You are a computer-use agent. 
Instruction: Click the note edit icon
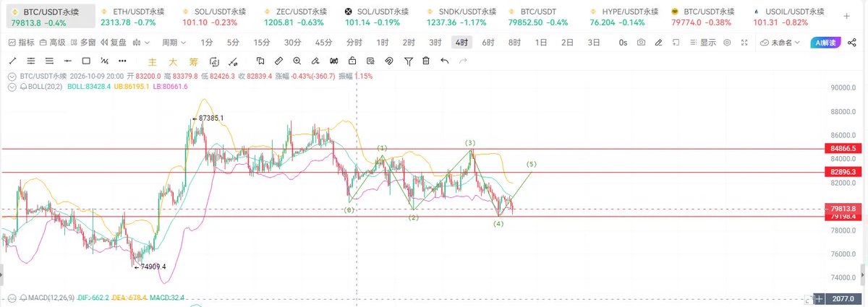click(371, 61)
